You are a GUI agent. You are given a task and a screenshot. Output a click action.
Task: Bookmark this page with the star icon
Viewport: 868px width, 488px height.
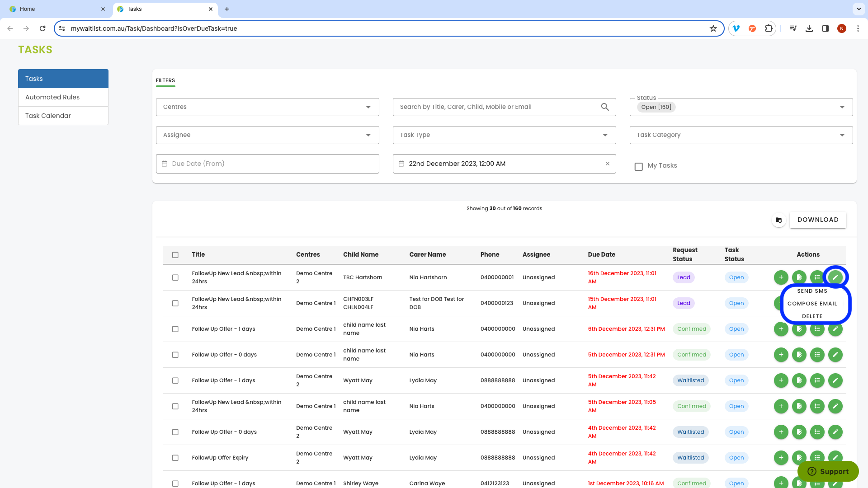click(713, 28)
